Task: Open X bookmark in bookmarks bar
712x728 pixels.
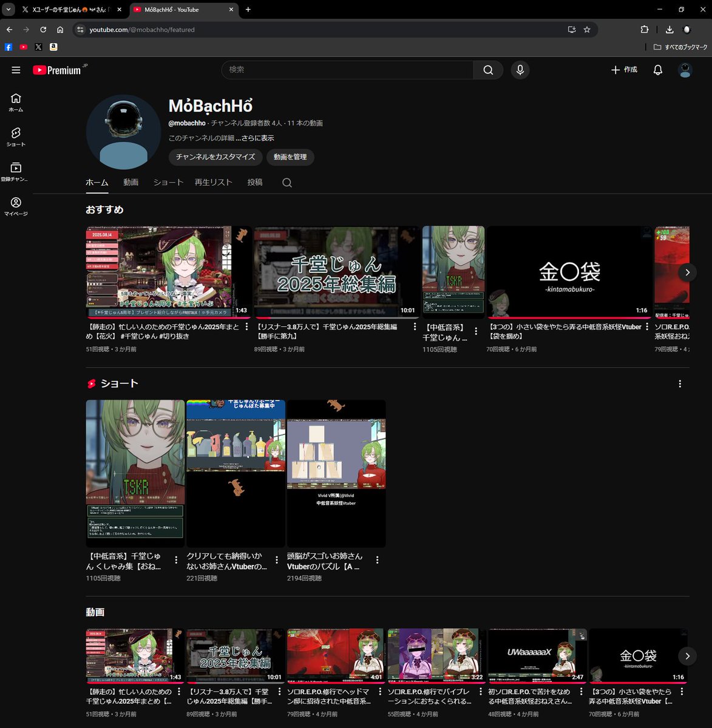Action: pos(39,47)
